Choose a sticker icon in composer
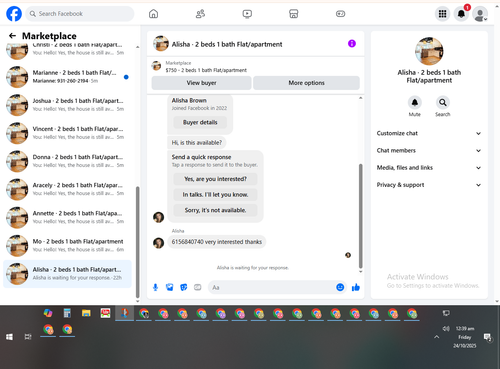 click(x=184, y=287)
